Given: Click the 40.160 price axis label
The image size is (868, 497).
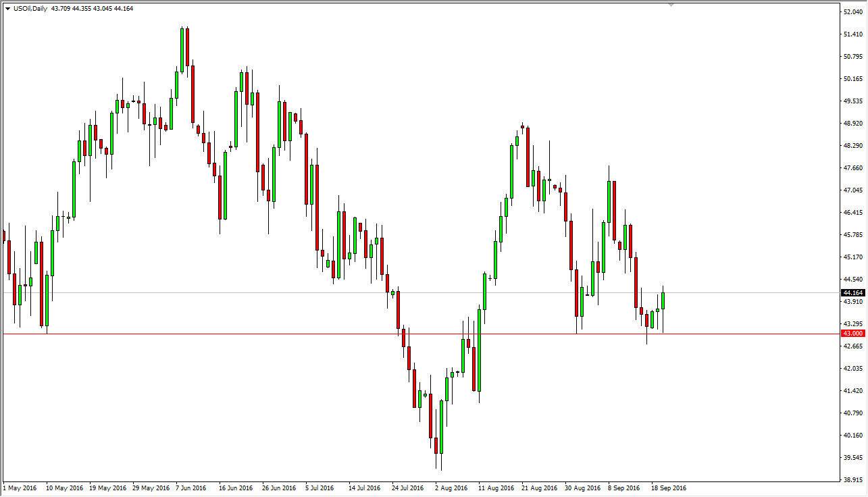Looking at the screenshot, I should pyautogui.click(x=854, y=436).
